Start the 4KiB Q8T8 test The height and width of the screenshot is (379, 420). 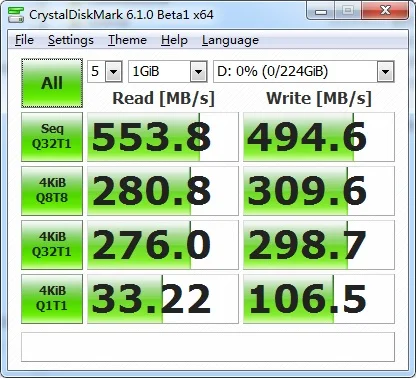point(52,191)
